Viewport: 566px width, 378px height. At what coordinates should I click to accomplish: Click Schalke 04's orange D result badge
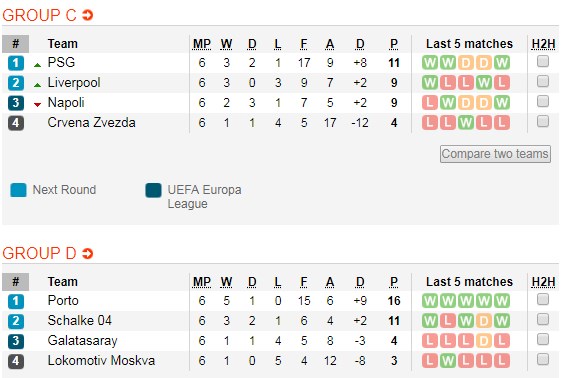click(484, 321)
